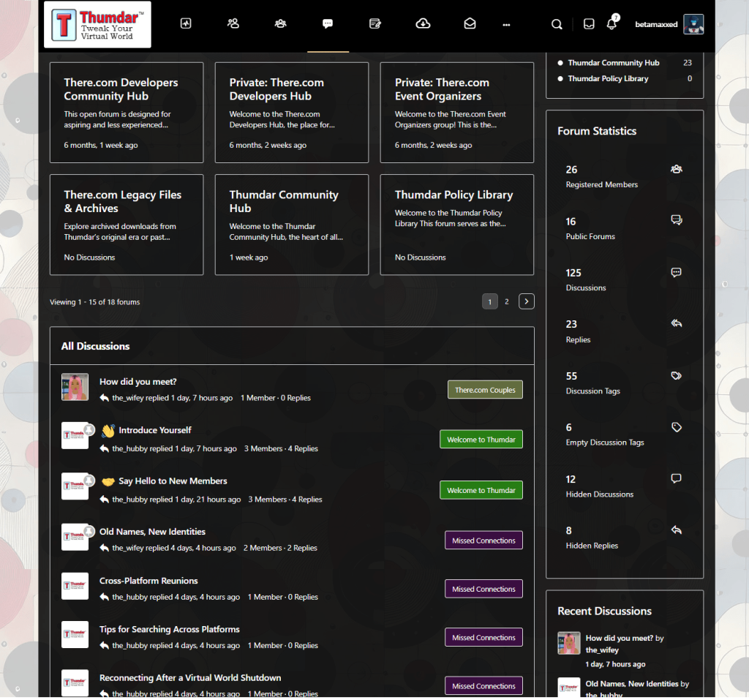This screenshot has width=749, height=700.
Task: Click the Empty Discussion Tags icon
Action: click(x=677, y=427)
